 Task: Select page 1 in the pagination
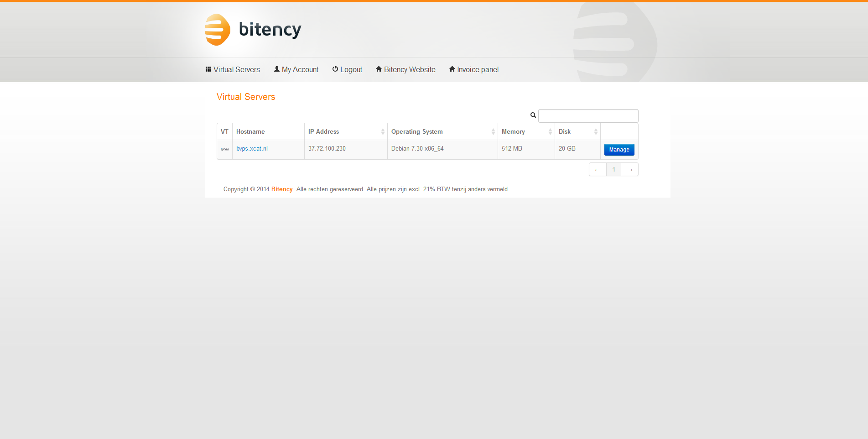click(613, 170)
